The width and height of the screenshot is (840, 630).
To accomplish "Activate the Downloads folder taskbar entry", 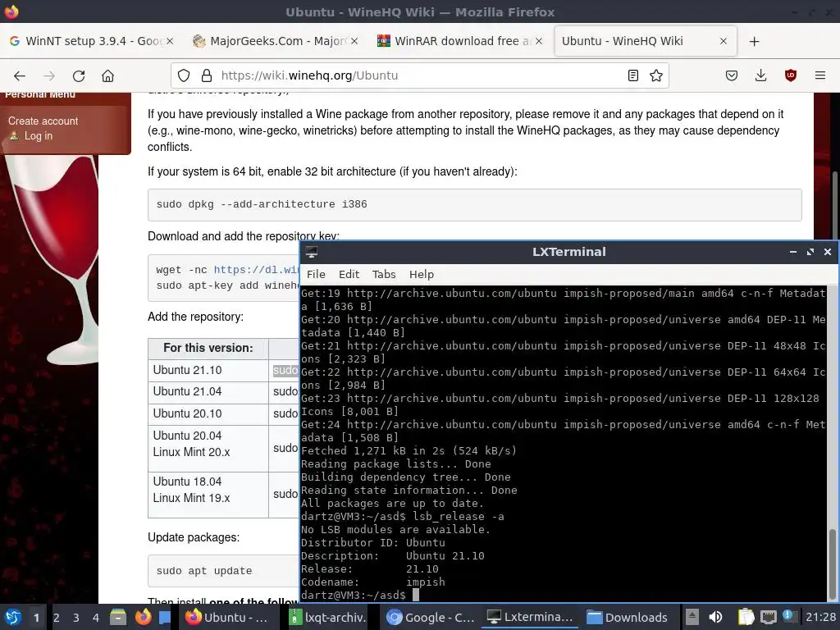I will tap(628, 617).
